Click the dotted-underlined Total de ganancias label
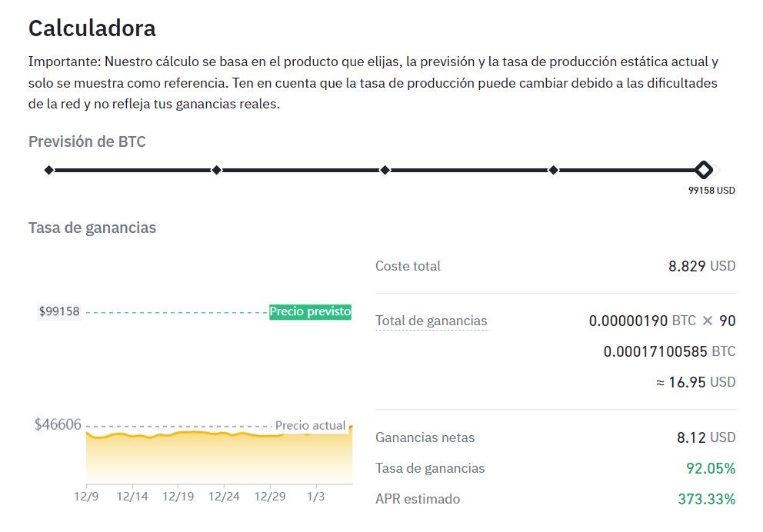763x532 pixels. click(x=431, y=321)
